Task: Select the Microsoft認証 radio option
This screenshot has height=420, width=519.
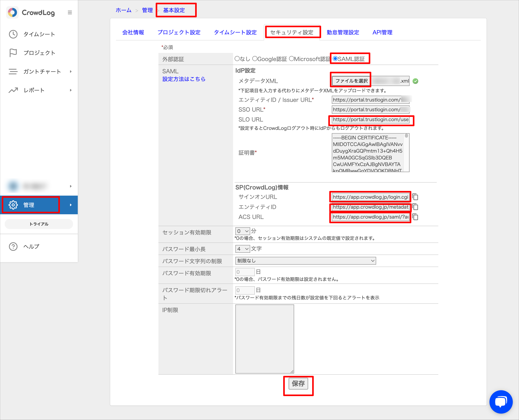Action: [291, 59]
